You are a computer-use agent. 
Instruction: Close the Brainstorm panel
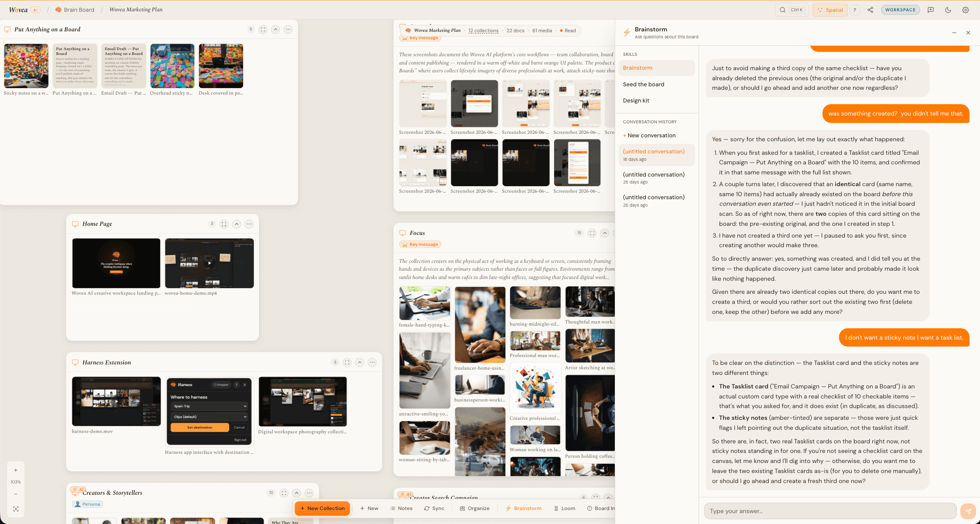[x=968, y=33]
